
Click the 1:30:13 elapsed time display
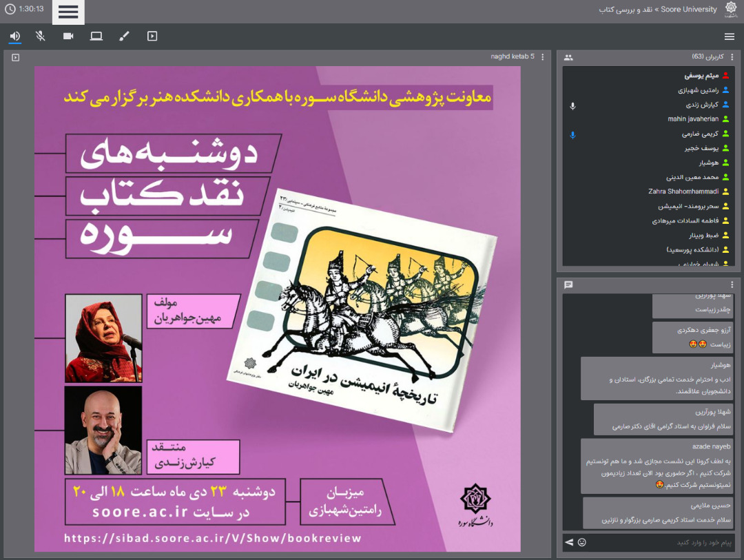point(31,9)
